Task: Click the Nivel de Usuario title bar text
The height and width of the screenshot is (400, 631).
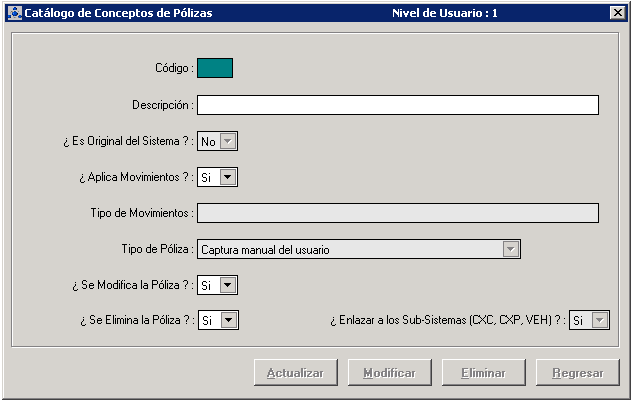Action: 446,13
